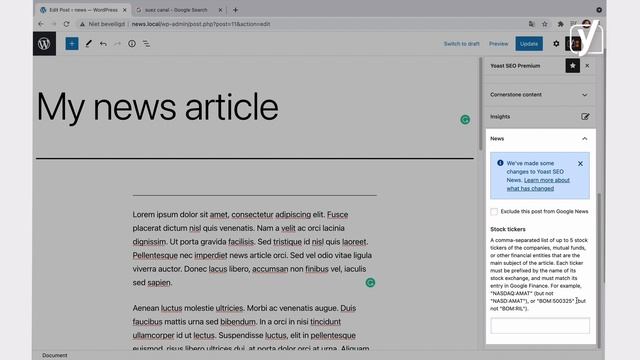The image size is (640, 360).
Task: Close the Edit Post WordPress tab
Action: pos(124,10)
